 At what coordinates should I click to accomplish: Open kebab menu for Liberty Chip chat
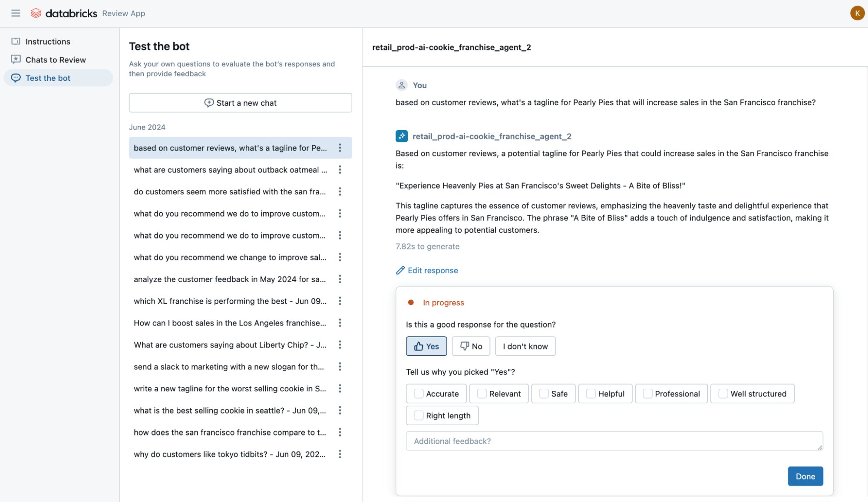[340, 345]
